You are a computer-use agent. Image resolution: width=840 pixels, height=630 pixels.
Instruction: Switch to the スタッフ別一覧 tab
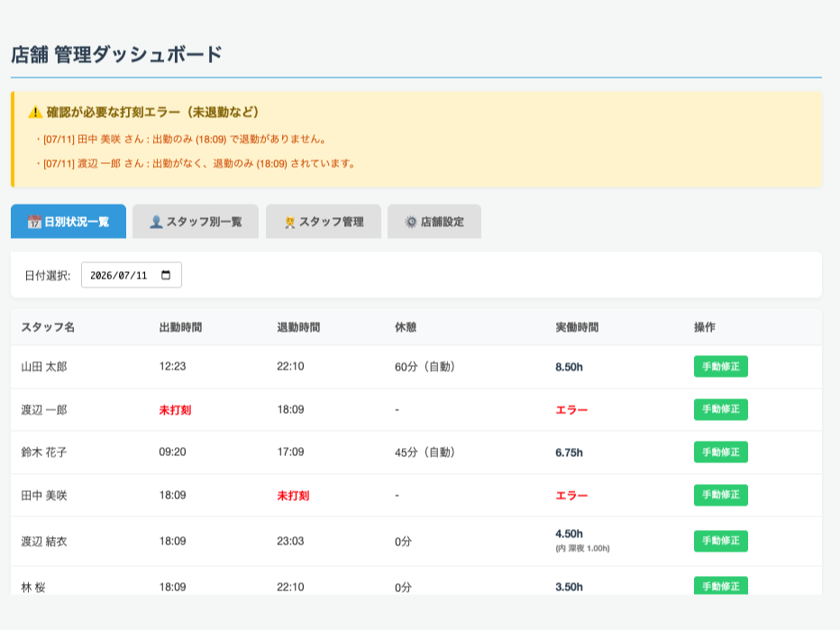pyautogui.click(x=196, y=221)
